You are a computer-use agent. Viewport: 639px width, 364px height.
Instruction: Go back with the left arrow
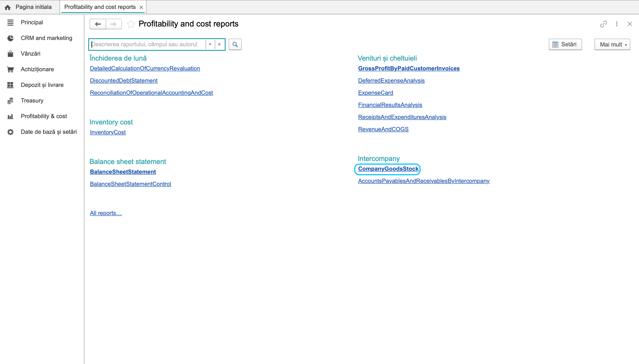coord(98,24)
